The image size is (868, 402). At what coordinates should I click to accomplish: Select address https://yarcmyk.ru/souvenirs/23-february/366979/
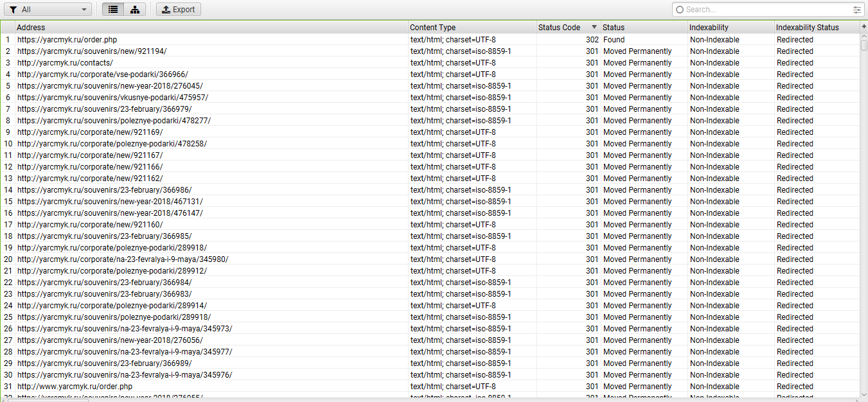(104, 109)
